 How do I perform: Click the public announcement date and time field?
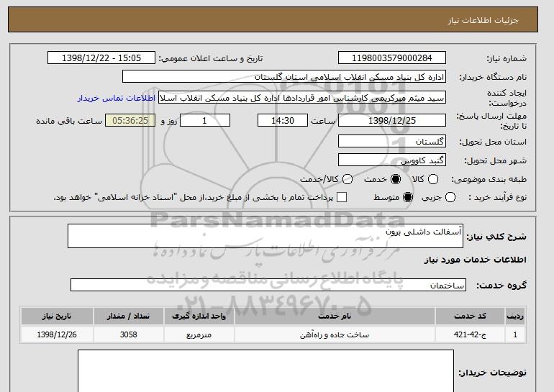click(101, 58)
